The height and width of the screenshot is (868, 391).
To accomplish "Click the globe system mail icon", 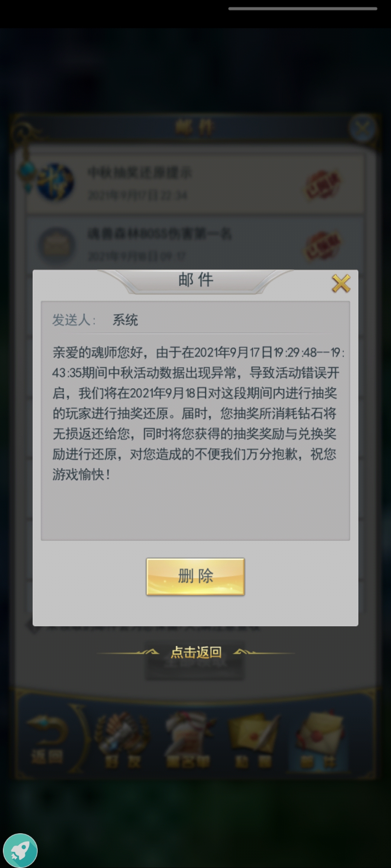I will click(x=55, y=182).
